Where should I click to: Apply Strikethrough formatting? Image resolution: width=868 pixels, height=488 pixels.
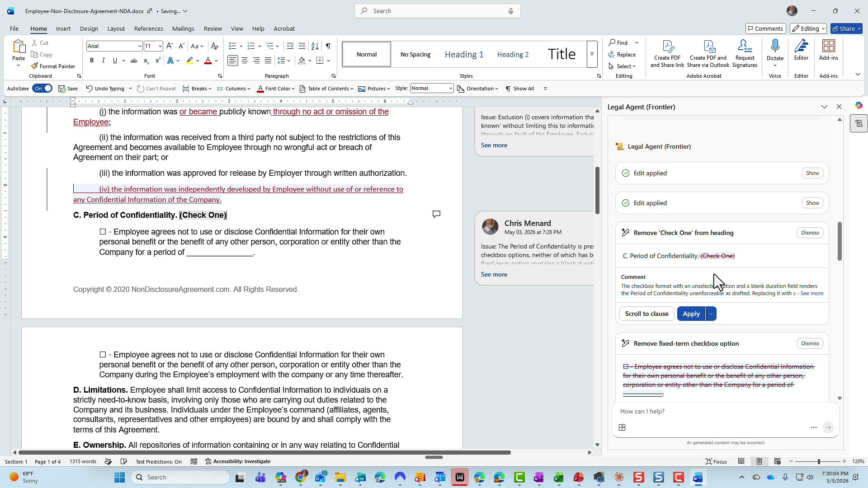(x=134, y=61)
